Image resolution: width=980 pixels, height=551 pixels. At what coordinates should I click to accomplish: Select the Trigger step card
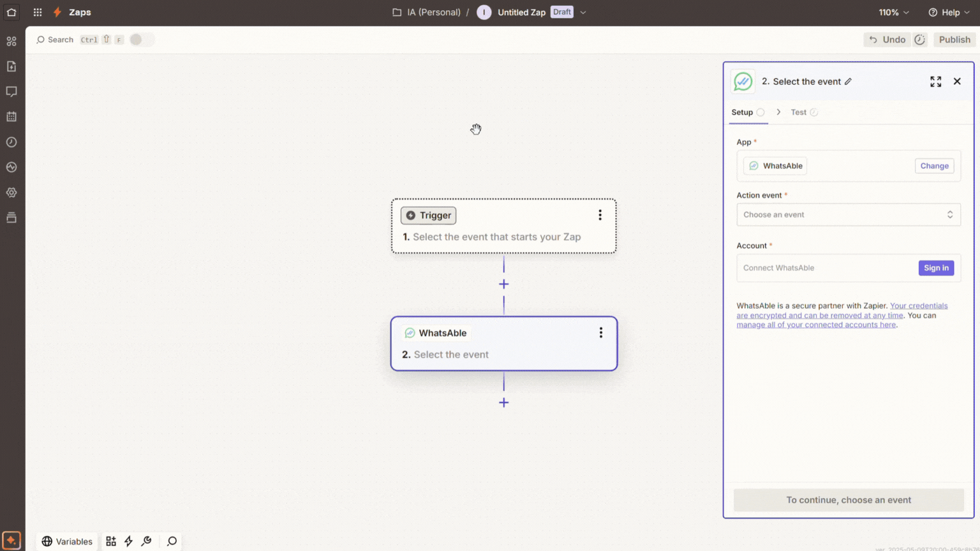504,226
